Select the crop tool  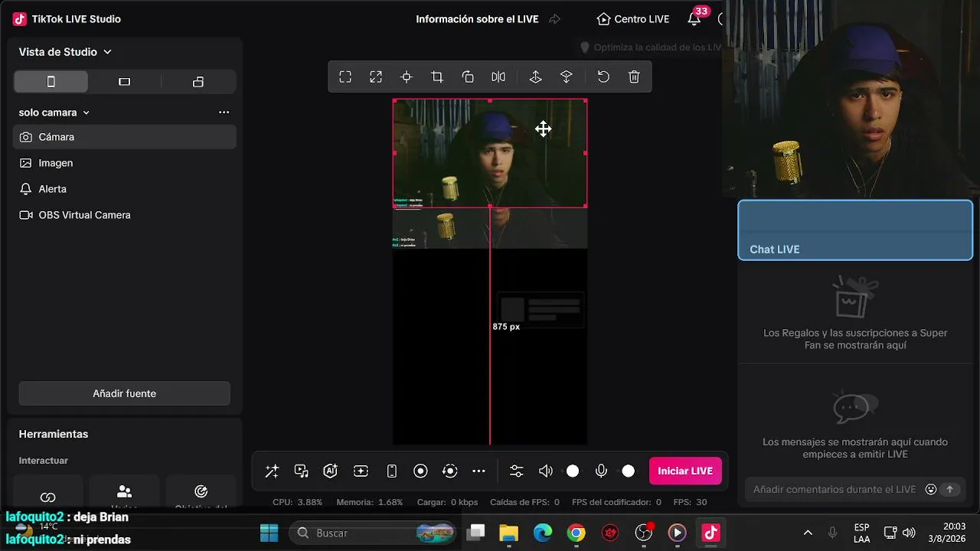point(437,77)
